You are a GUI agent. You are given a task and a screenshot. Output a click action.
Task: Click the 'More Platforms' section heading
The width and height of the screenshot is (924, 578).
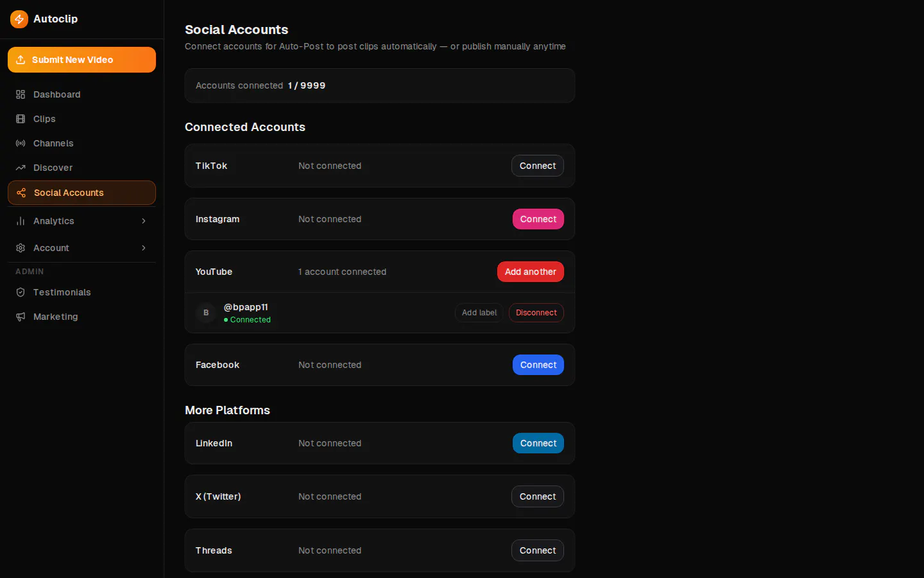click(227, 410)
